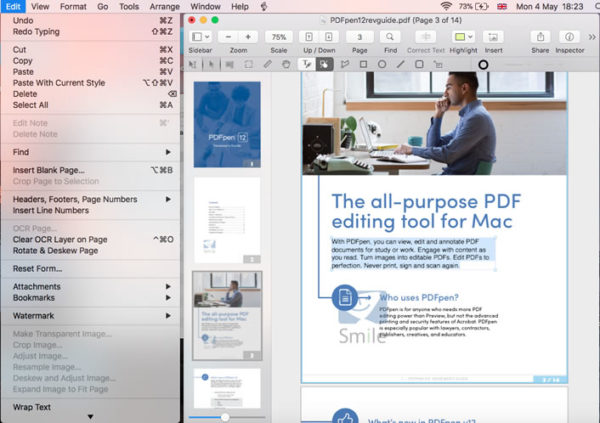Choose Insert Blank Page...

(90, 170)
